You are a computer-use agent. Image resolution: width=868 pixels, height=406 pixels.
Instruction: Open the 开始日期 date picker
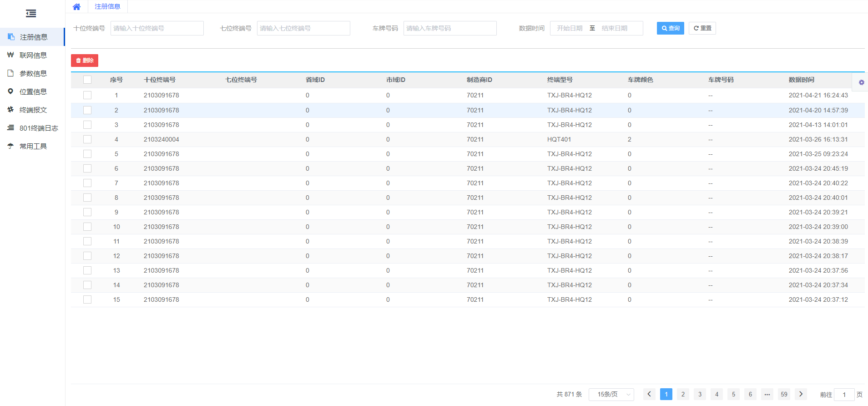tap(570, 28)
